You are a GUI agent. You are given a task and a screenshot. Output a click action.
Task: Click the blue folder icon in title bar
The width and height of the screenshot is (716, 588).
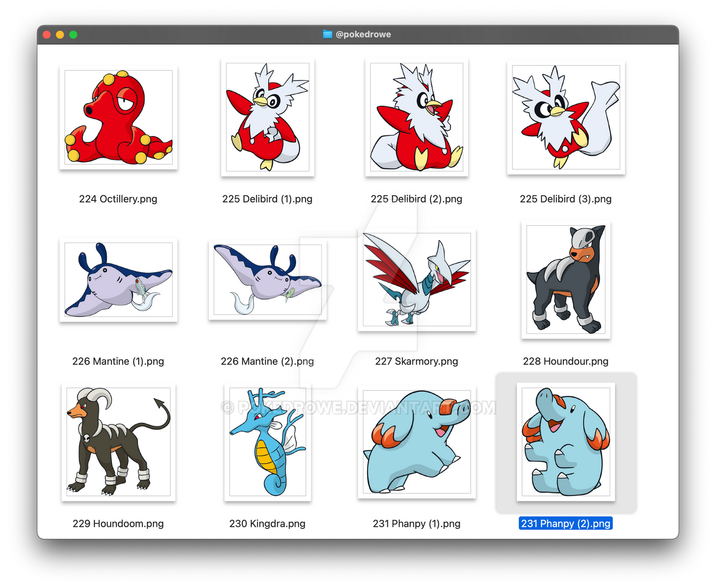pos(327,34)
